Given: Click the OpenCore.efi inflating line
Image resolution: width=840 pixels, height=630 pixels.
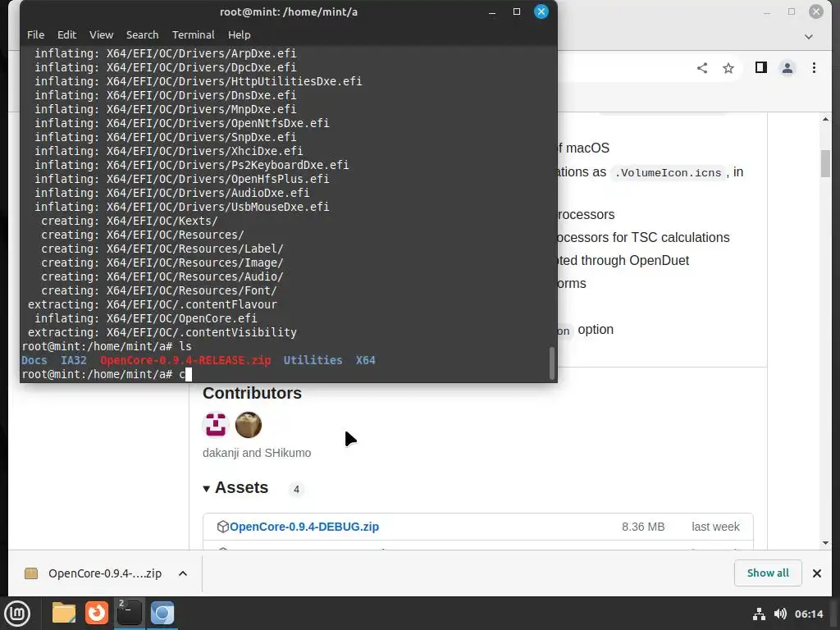Looking at the screenshot, I should point(146,318).
